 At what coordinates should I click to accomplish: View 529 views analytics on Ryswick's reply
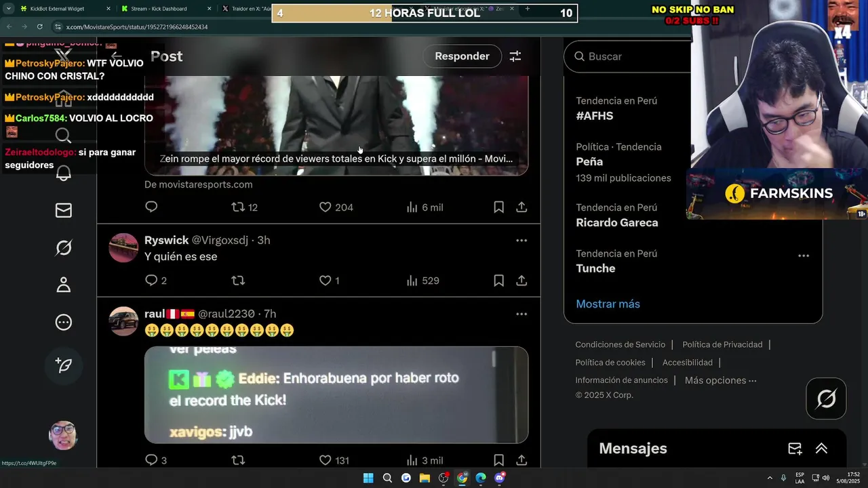pyautogui.click(x=422, y=280)
